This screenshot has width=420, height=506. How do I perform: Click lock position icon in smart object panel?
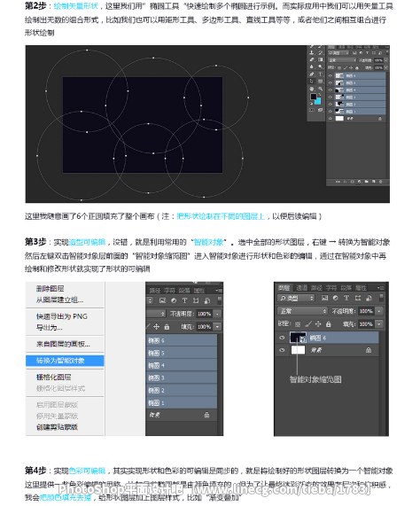click(x=318, y=324)
